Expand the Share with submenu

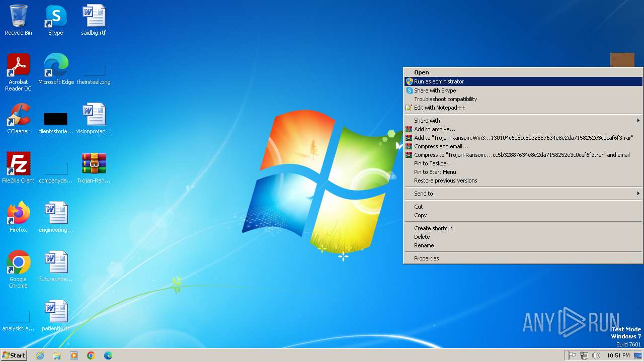(523, 121)
